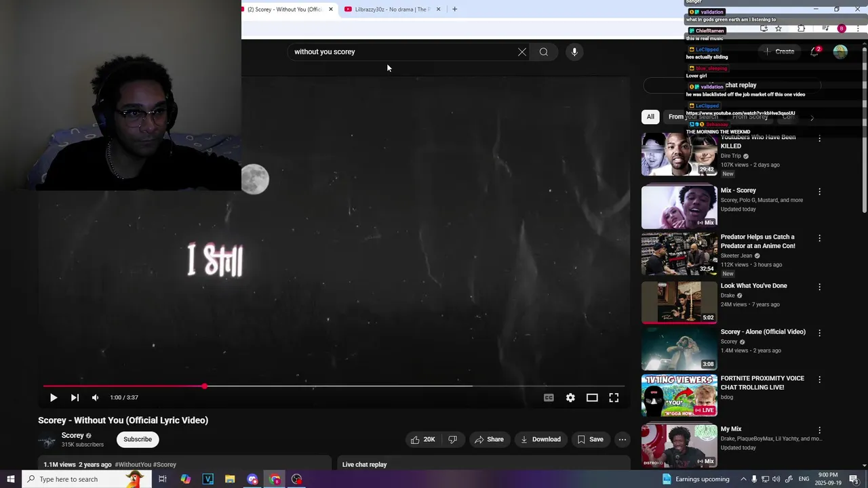This screenshot has height=488, width=868.
Task: Open File Explorer from the taskbar
Action: [230, 479]
